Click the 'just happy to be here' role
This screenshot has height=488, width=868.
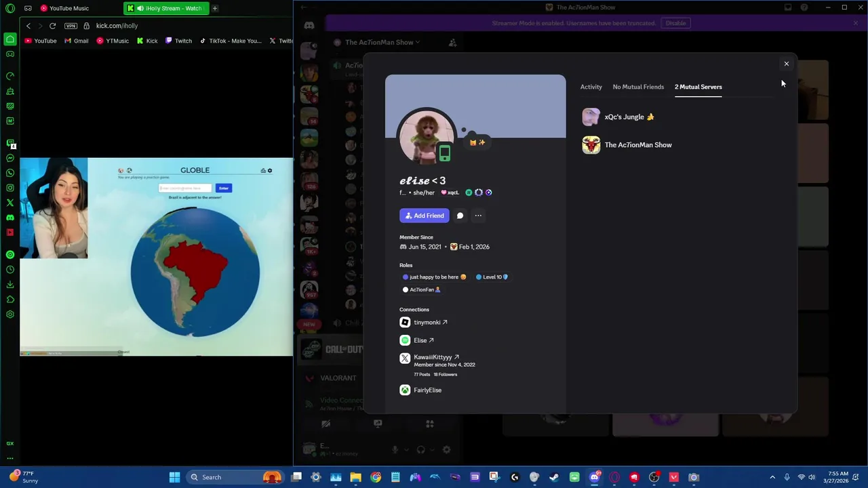click(435, 277)
